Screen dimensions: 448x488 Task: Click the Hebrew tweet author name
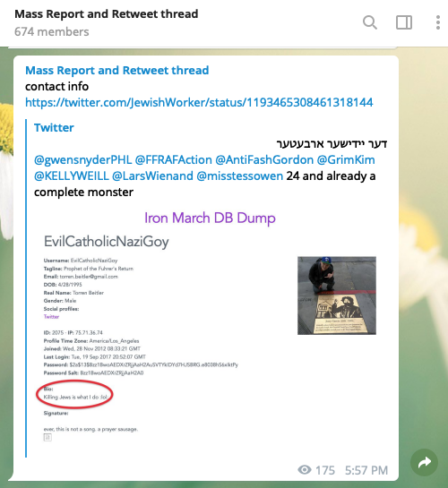pos(332,144)
